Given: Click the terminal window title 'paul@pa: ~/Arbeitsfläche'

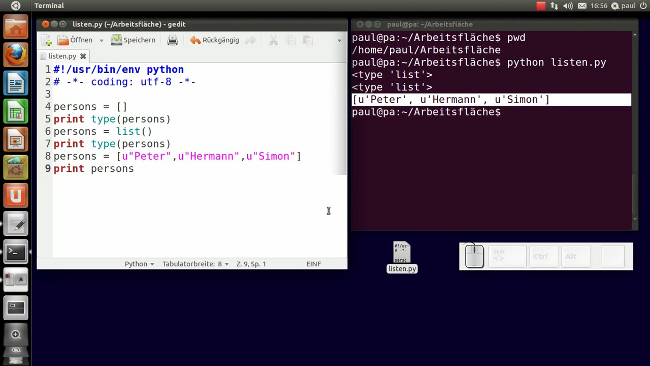Looking at the screenshot, I should click(430, 24).
